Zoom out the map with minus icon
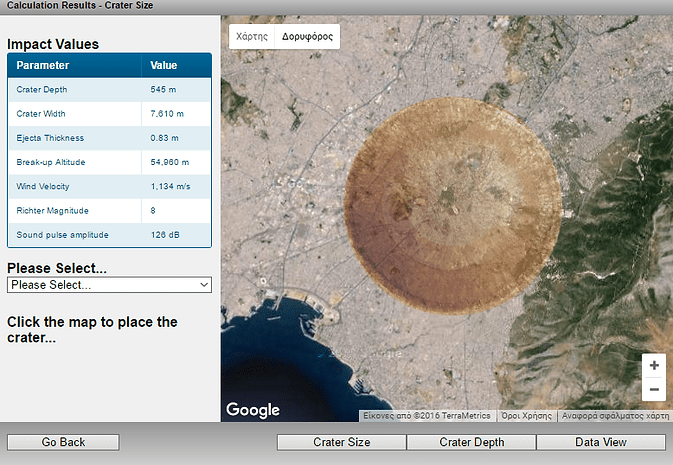 pos(654,389)
